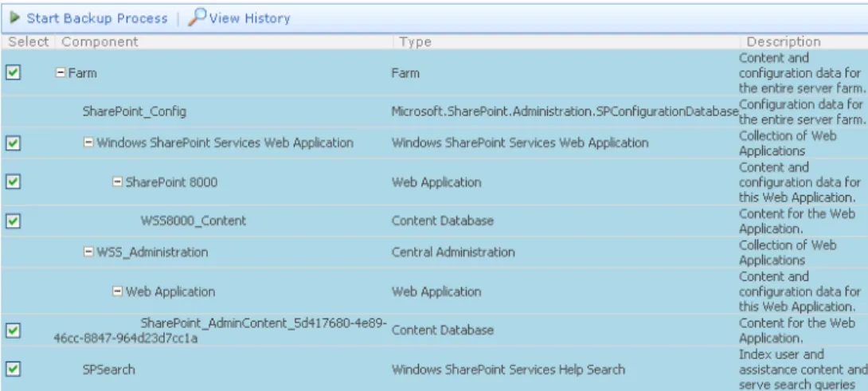Select the WSS_Administration component
This screenshot has height=391, width=868.
152,252
